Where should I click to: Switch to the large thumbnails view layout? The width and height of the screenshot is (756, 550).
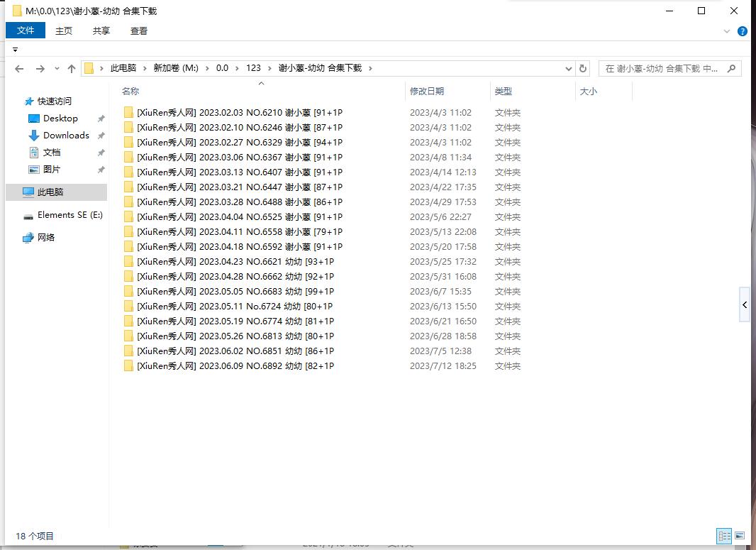[740, 536]
